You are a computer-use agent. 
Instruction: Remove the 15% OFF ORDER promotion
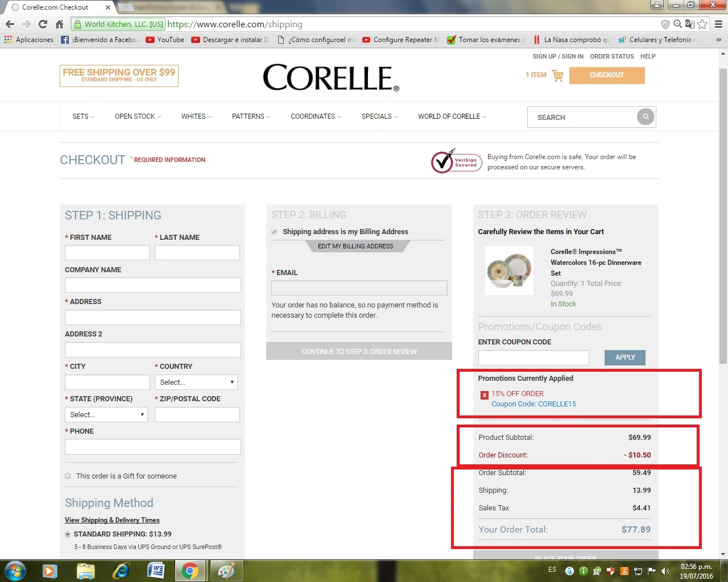coord(485,395)
